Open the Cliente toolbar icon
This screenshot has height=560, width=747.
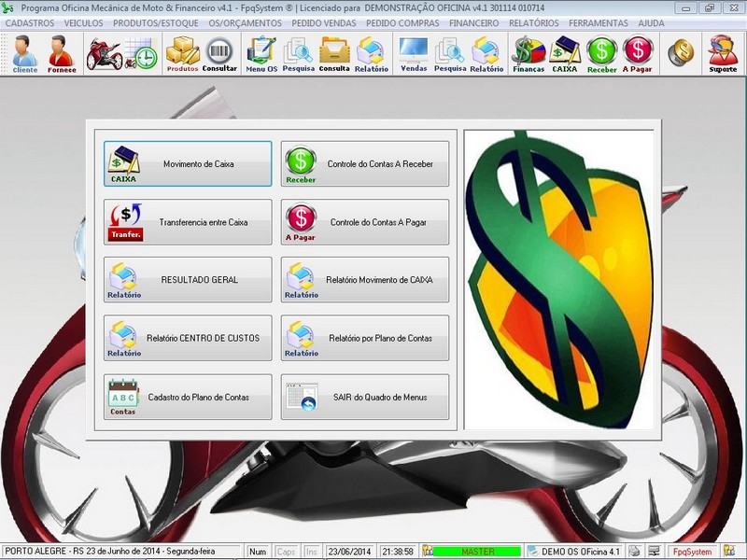pos(25,53)
